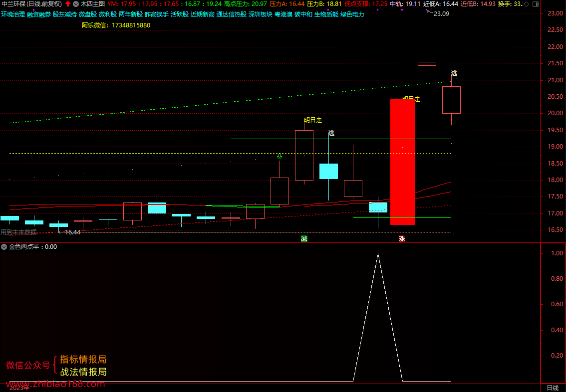This screenshot has height=392, width=566.
Task: Click the 明日走 label above the hollow candle
Action: [x=312, y=120]
